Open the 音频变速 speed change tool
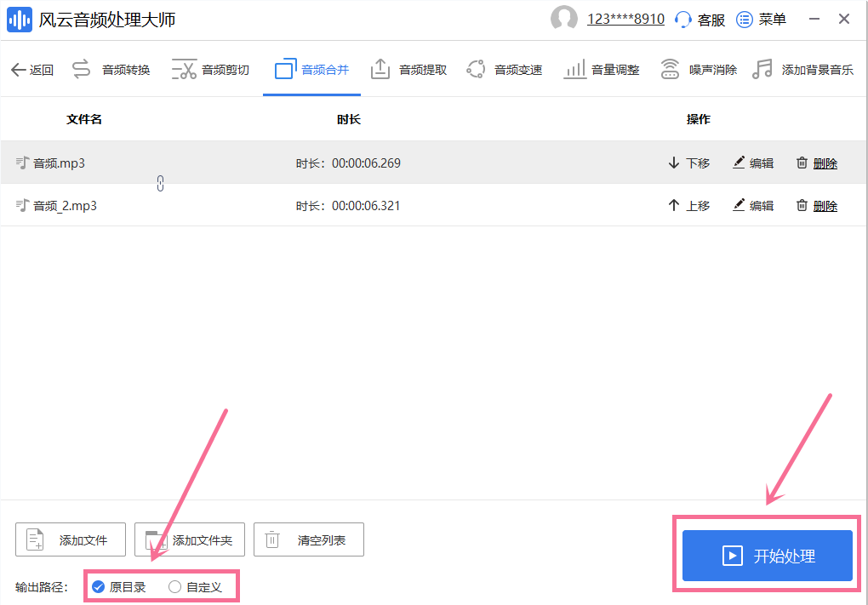This screenshot has width=868, height=605. pyautogui.click(x=504, y=70)
